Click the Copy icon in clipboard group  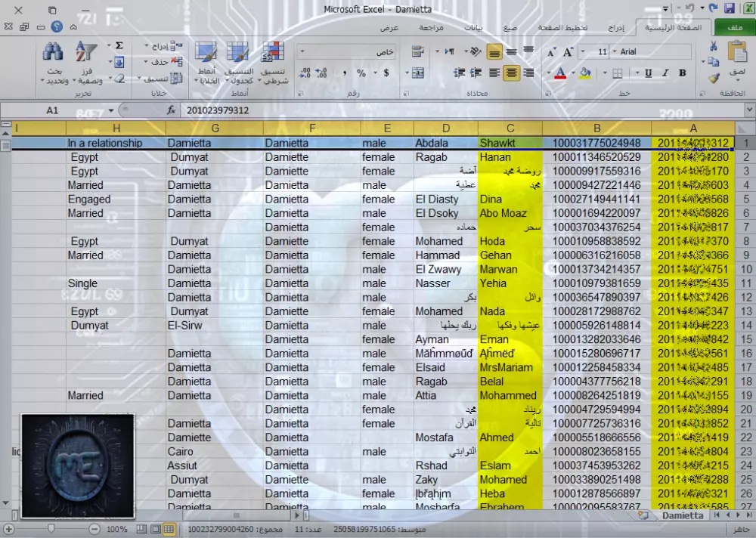714,62
